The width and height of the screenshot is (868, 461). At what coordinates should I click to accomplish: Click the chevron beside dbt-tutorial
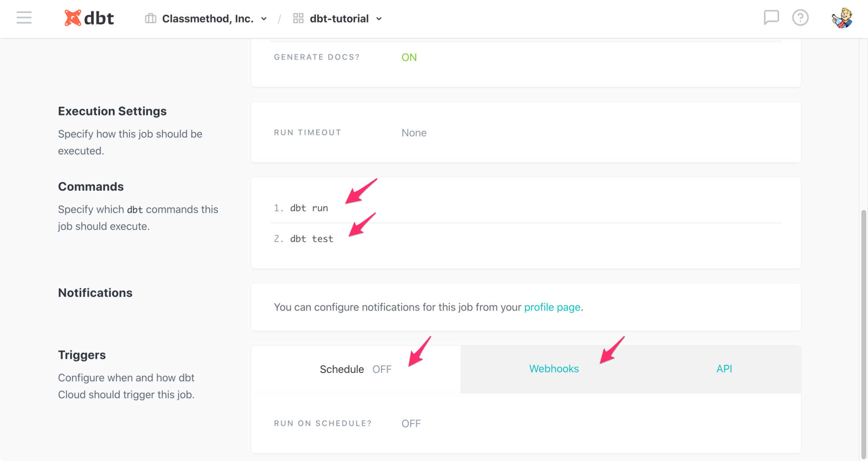379,19
